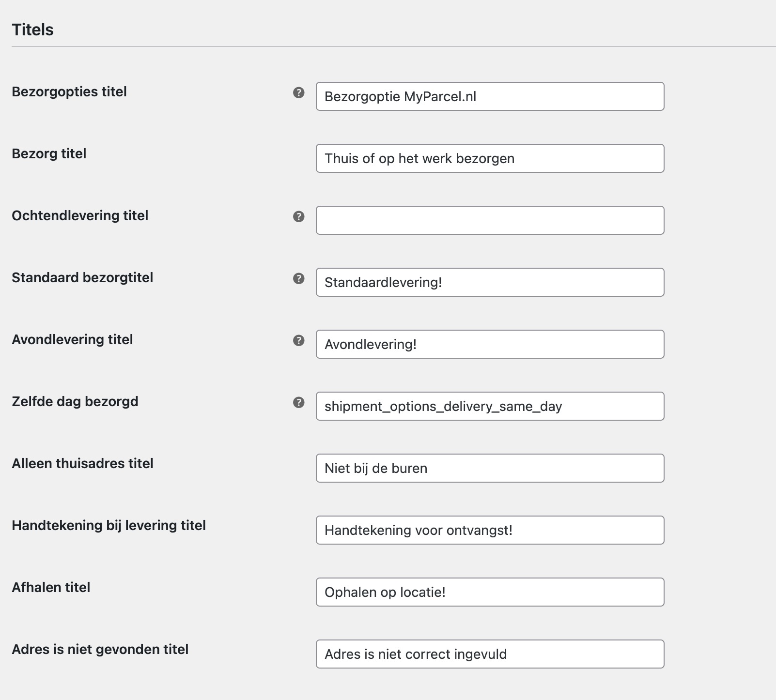Click the Handtekening voor ontvangst! field

point(489,530)
